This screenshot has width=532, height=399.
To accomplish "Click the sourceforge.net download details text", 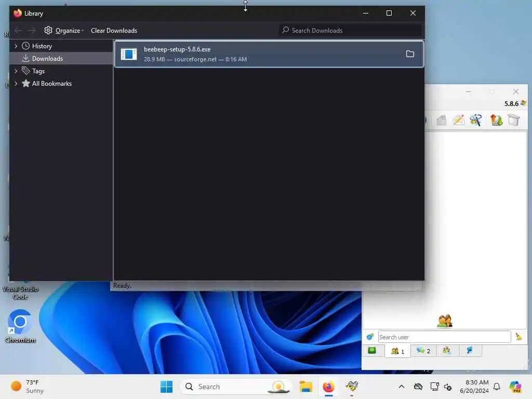I will 195,59.
